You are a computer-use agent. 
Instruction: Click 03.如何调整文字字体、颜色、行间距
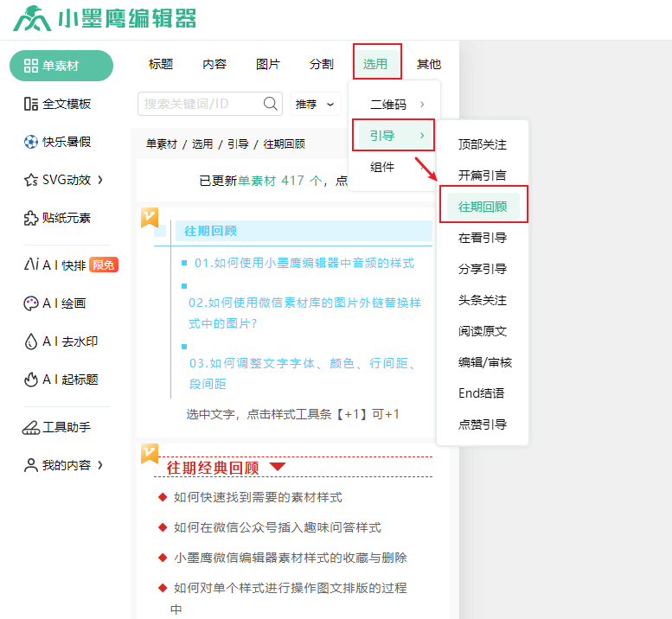pos(302,373)
